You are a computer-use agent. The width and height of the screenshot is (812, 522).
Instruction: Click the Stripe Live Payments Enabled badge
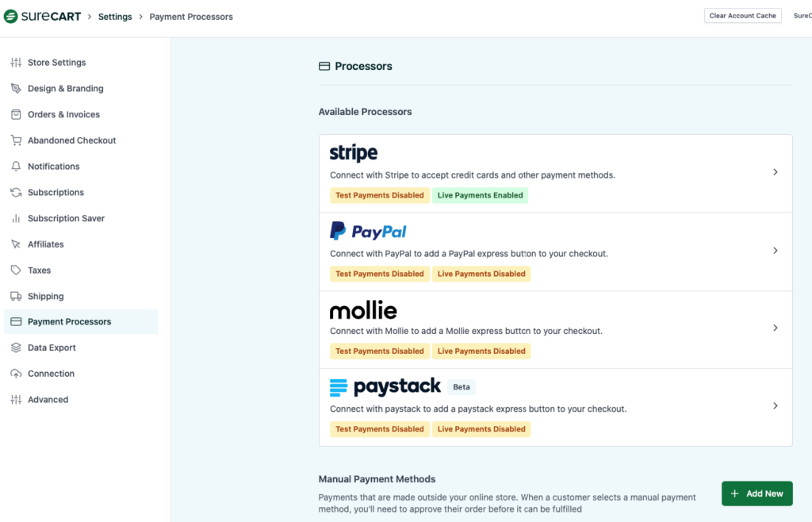(480, 195)
